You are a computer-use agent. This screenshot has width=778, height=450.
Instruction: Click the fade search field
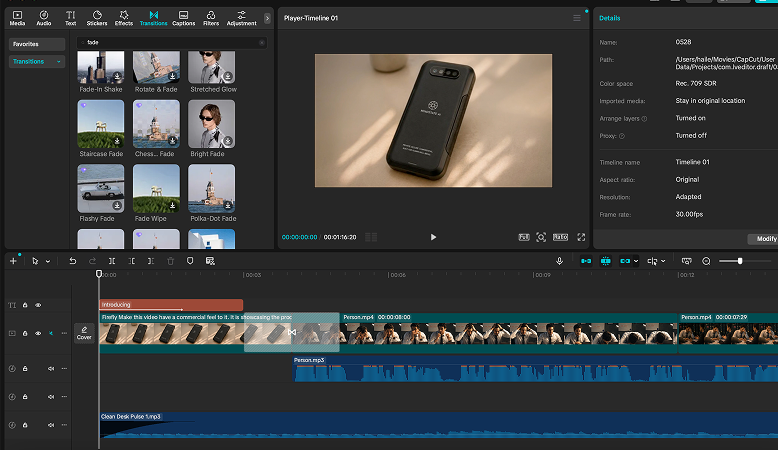pos(172,43)
